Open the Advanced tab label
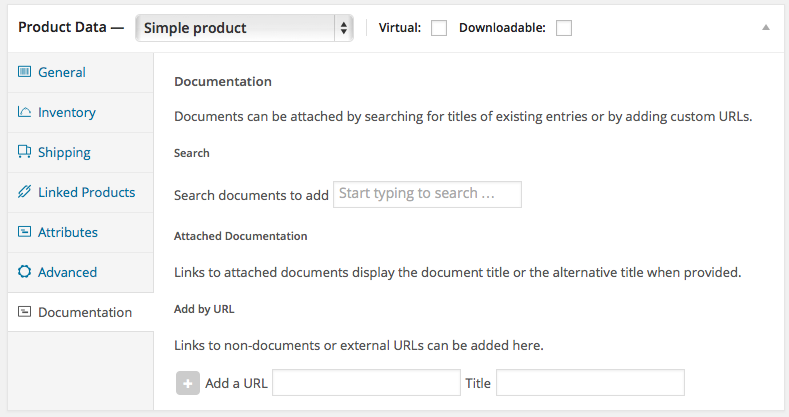The width and height of the screenshot is (789, 417). (x=67, y=272)
